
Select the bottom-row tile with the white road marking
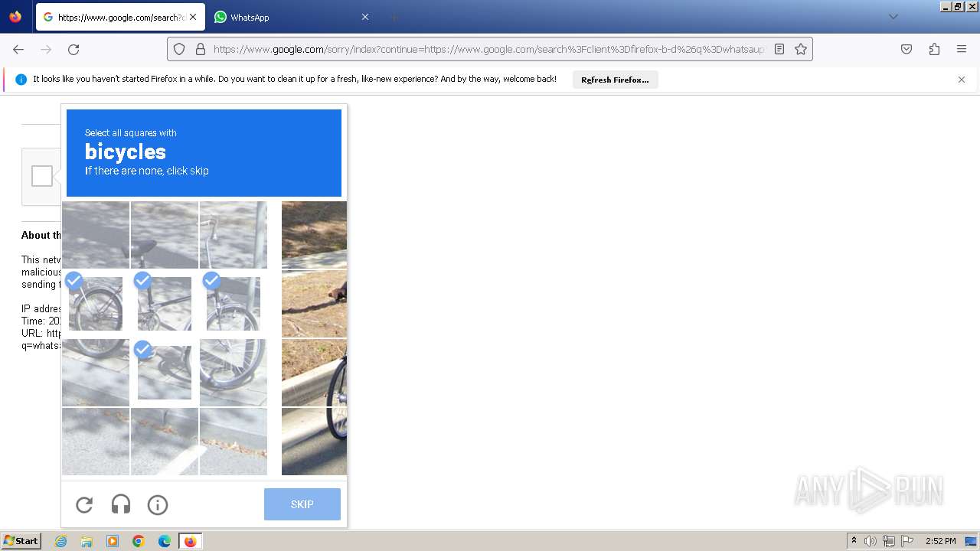click(165, 442)
